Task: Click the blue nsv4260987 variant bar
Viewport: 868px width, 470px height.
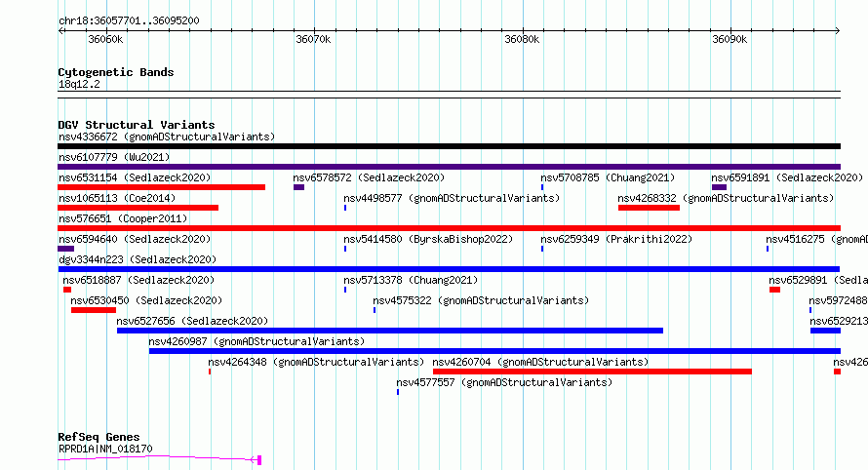Action: (494, 351)
